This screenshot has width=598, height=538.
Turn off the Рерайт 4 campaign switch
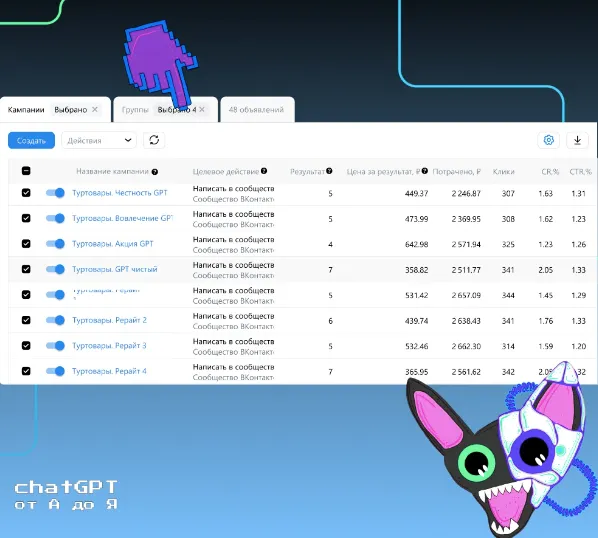pyautogui.click(x=55, y=371)
